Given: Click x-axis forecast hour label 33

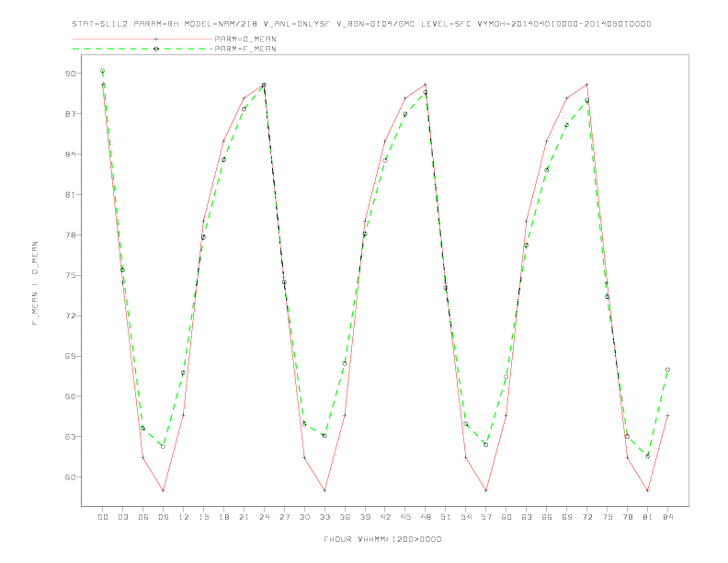Looking at the screenshot, I should click(324, 517).
